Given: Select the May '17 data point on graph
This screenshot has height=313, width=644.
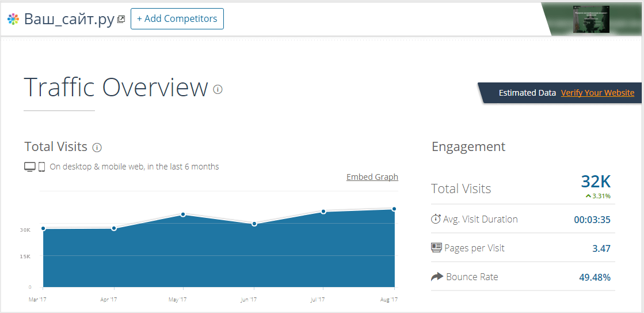Looking at the screenshot, I should pyautogui.click(x=183, y=214).
